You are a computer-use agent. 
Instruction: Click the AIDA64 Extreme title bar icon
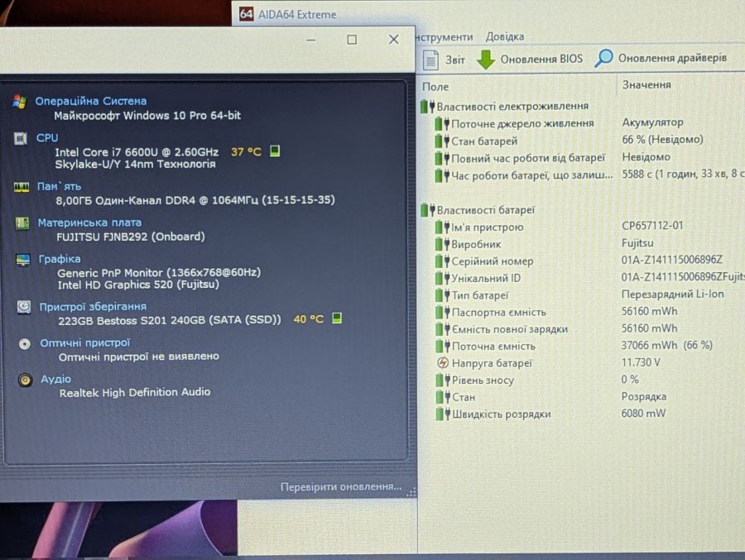click(246, 13)
